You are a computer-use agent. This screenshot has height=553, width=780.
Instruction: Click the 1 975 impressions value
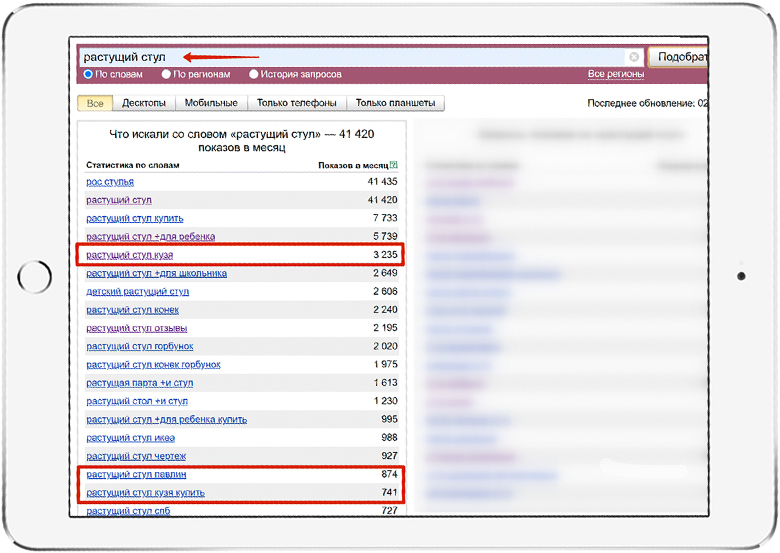click(386, 365)
